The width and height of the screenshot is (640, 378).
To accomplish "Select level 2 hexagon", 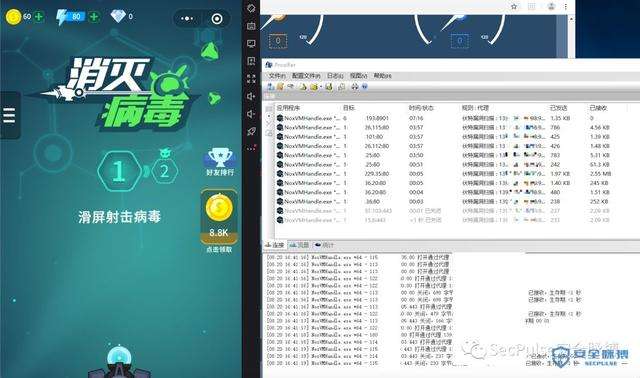I will 164,171.
